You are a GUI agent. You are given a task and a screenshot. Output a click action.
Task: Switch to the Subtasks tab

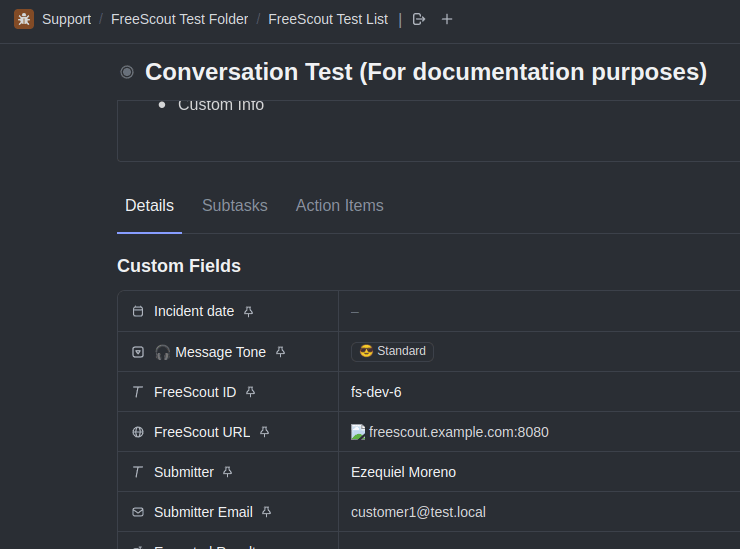[235, 205]
